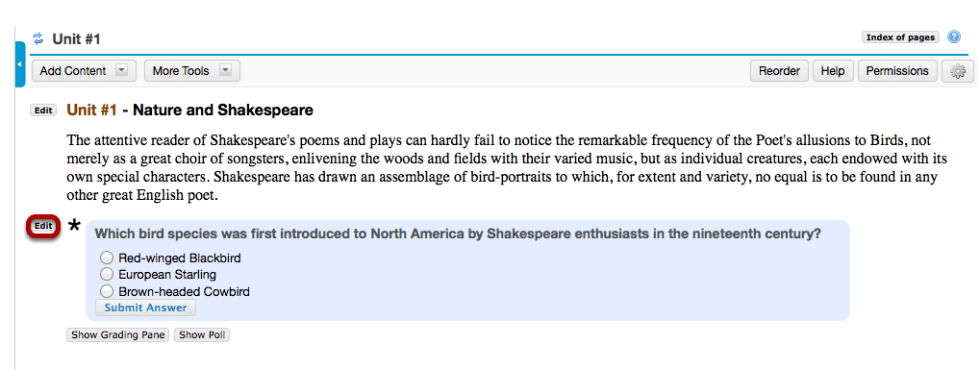
Task: Show the Grading Pane
Action: 118,335
